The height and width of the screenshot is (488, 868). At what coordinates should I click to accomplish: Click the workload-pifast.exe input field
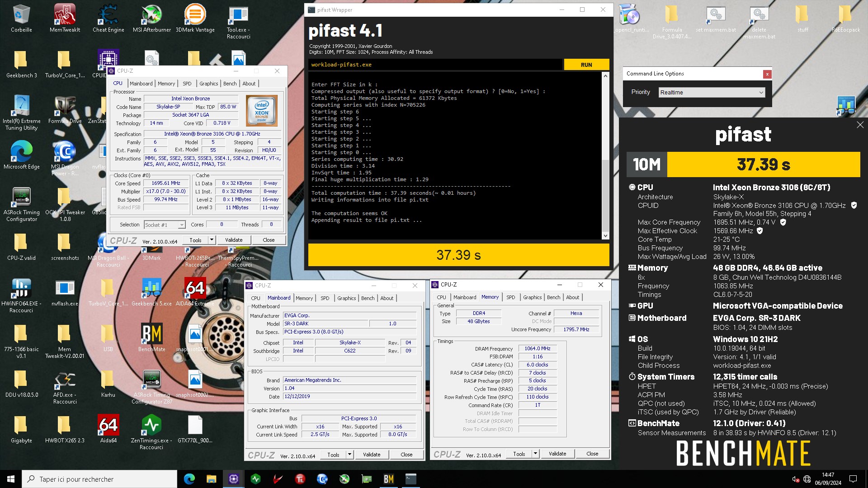pyautogui.click(x=435, y=65)
